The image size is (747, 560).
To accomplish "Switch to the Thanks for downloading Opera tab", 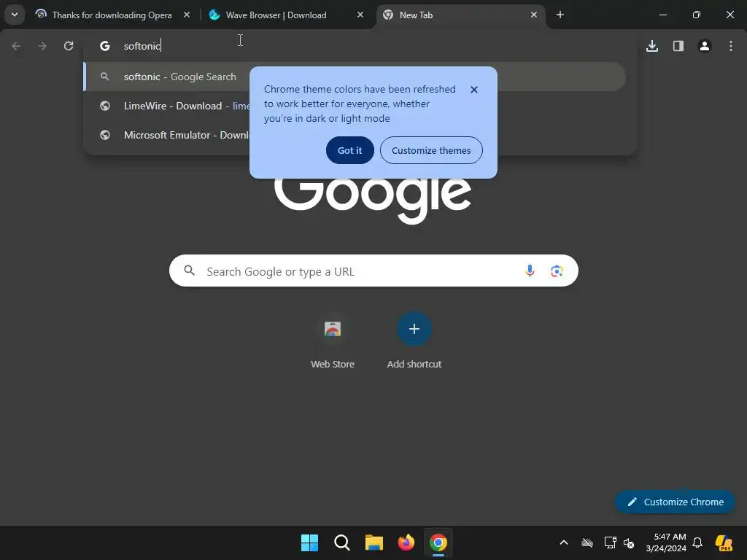I will pos(112,15).
